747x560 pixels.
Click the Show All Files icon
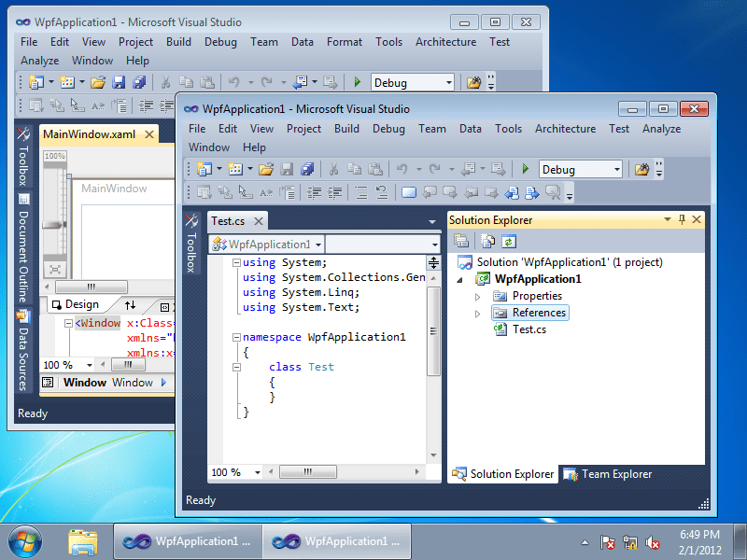(x=487, y=241)
